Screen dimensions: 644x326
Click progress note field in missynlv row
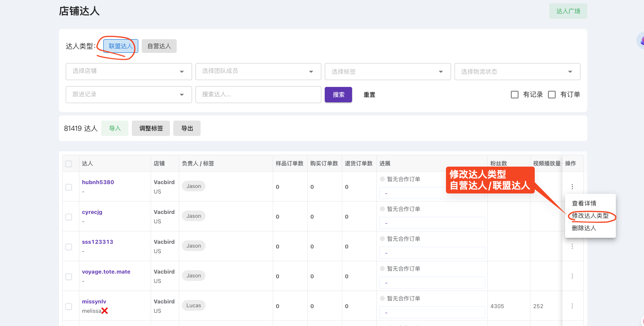[x=432, y=312]
